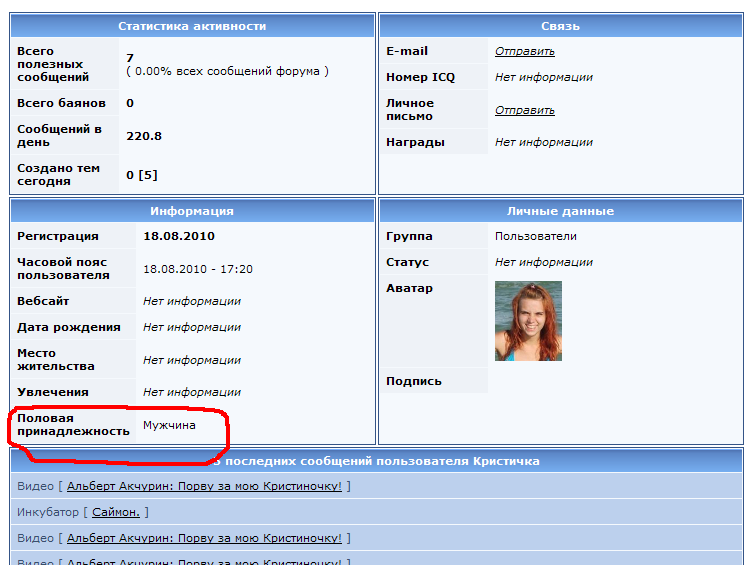The image size is (746, 565).
Task: Click the user's avatar photo
Action: [x=528, y=321]
